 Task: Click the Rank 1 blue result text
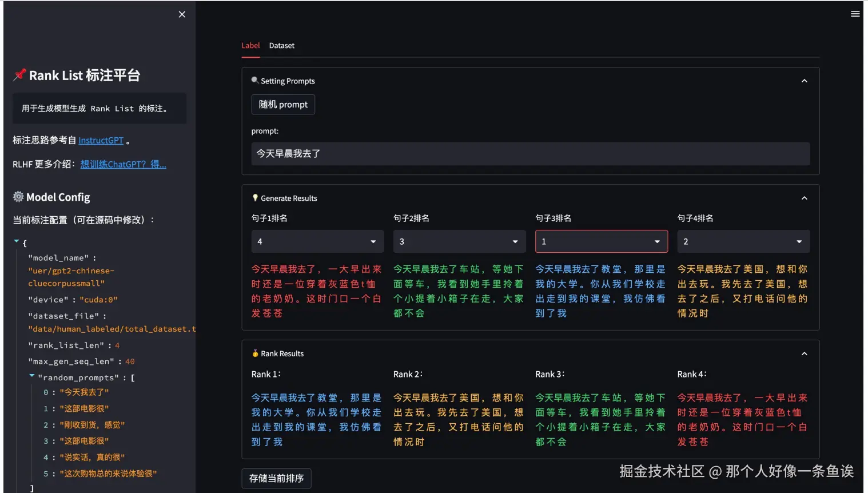coord(316,420)
